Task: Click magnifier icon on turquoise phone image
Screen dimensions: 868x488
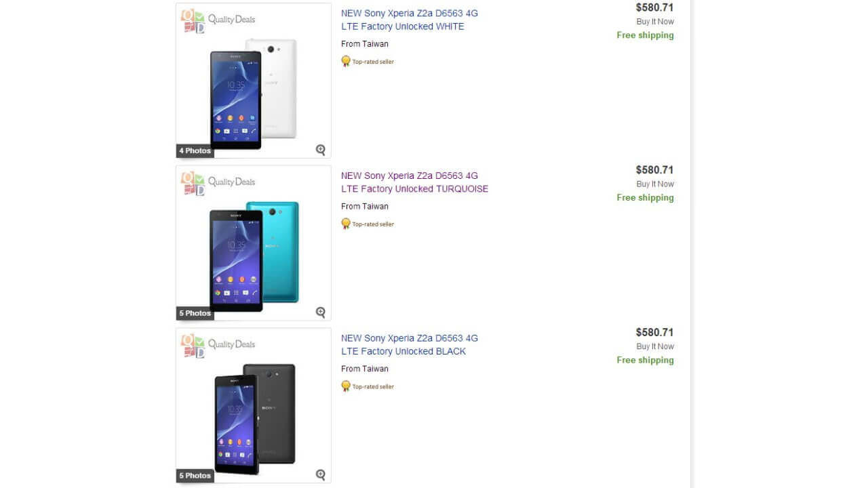Action: [321, 312]
